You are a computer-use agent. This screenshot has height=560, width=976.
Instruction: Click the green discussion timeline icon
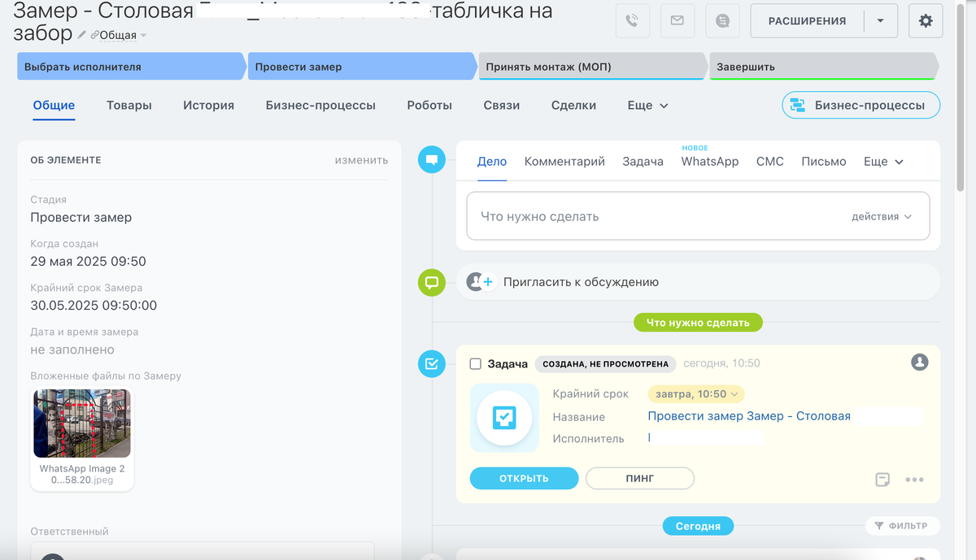pyautogui.click(x=431, y=283)
